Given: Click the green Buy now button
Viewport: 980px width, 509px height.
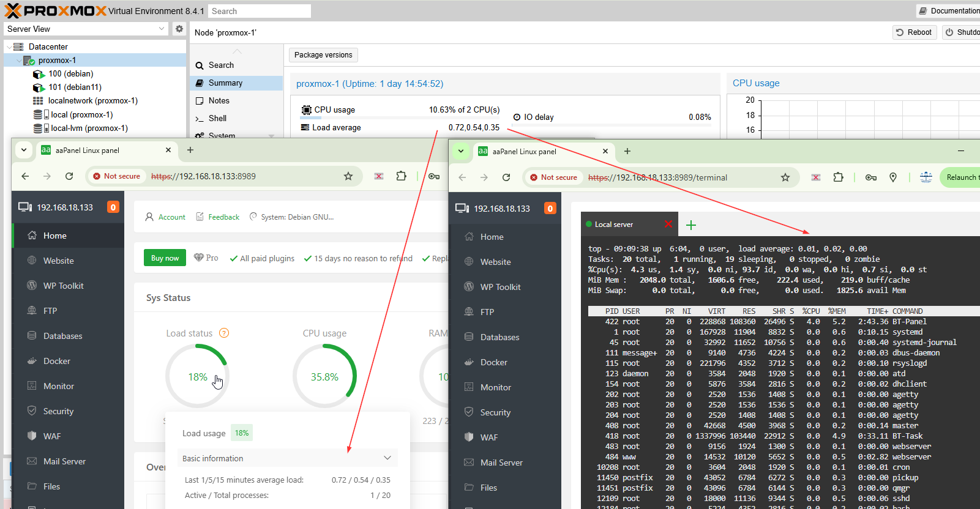Looking at the screenshot, I should pos(165,258).
